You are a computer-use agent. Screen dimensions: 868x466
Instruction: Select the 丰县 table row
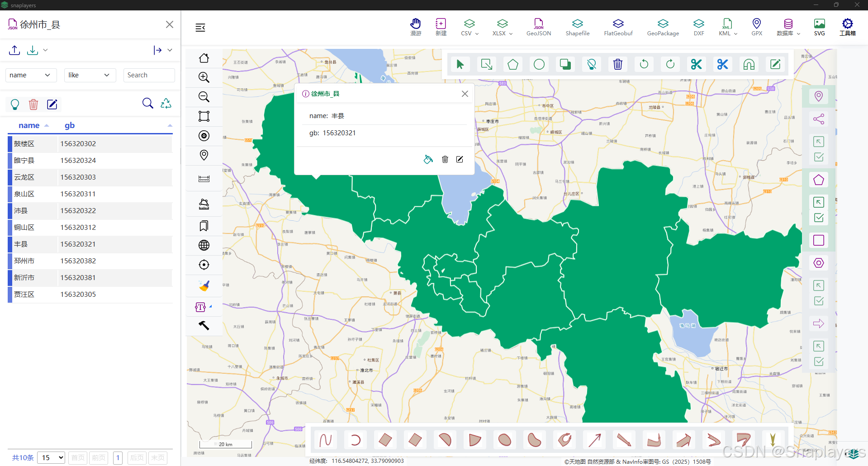coord(90,244)
